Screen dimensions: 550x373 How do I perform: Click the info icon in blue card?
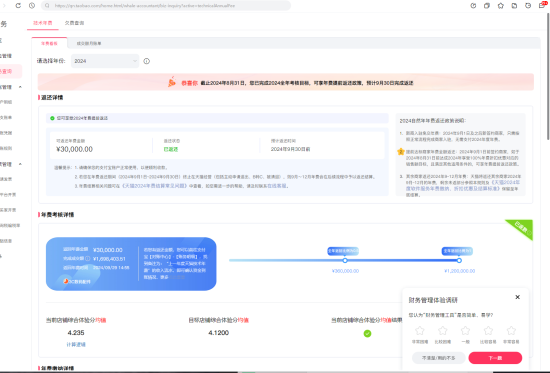click(88, 259)
